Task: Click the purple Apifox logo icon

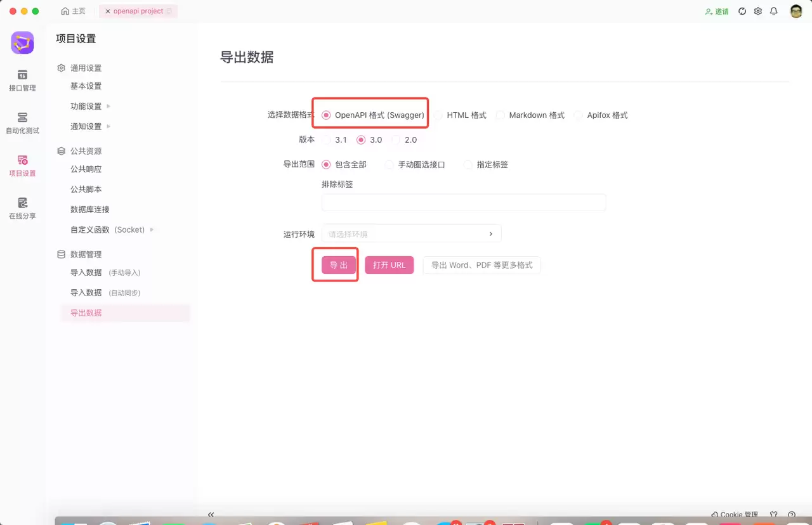Action: [22, 42]
